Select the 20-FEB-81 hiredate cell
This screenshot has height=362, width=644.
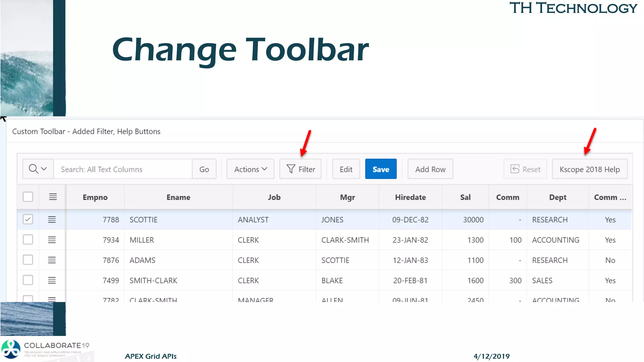410,280
